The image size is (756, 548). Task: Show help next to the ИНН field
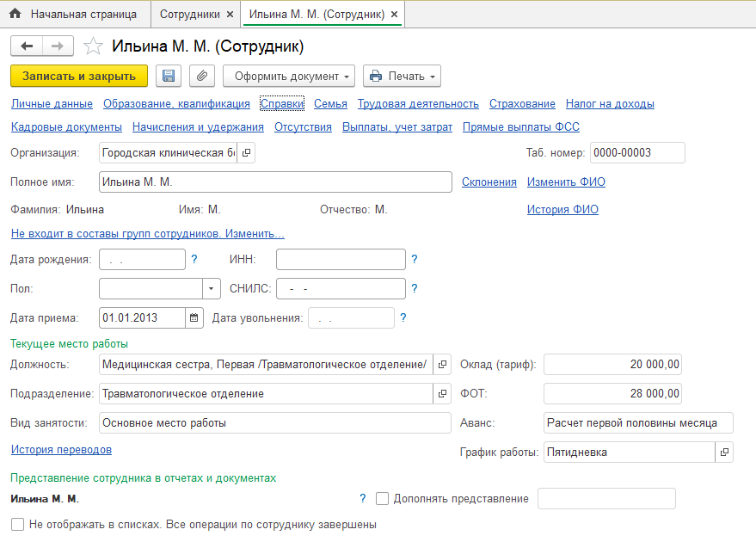point(415,260)
